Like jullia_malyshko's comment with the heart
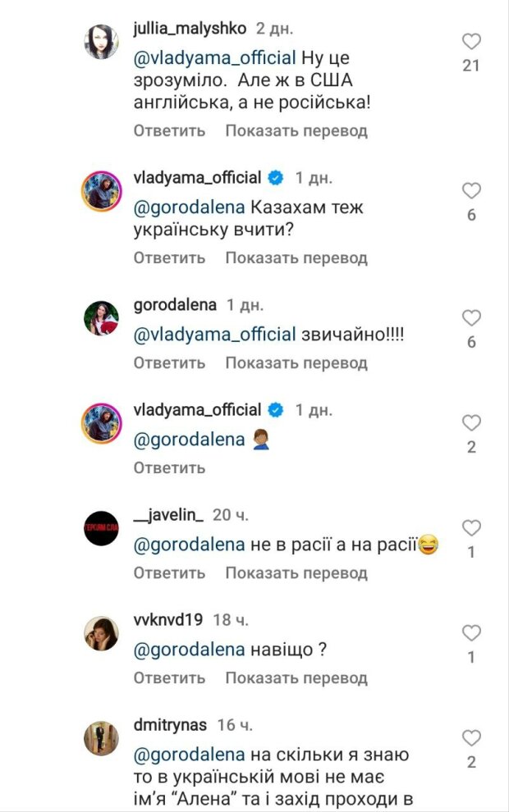 pyautogui.click(x=470, y=42)
